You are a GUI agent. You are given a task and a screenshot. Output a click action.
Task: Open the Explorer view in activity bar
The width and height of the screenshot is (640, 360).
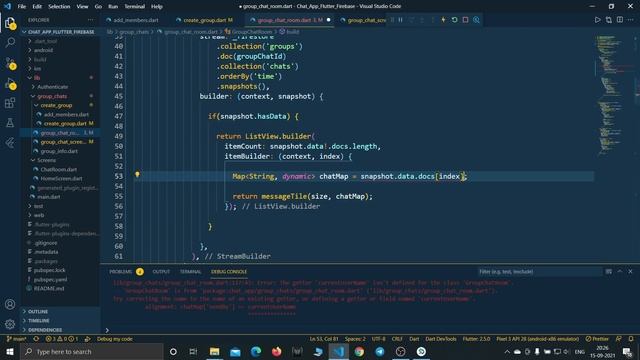(x=10, y=22)
